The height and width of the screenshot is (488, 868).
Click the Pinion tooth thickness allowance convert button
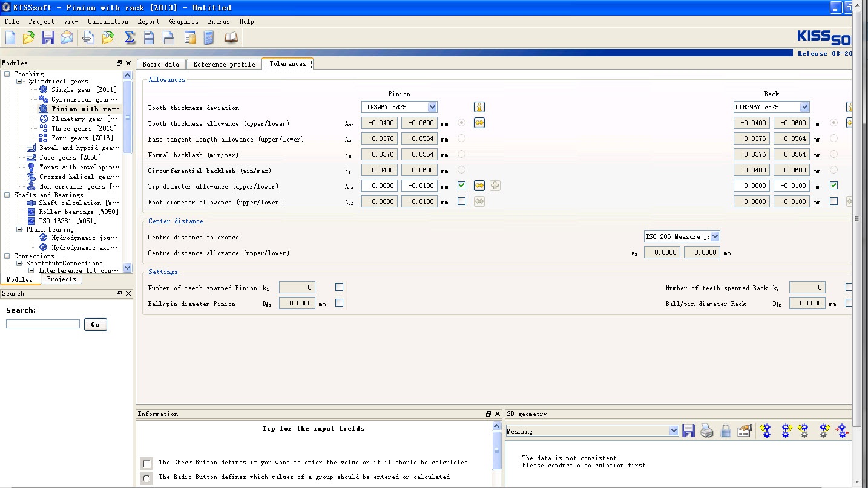pyautogui.click(x=479, y=123)
